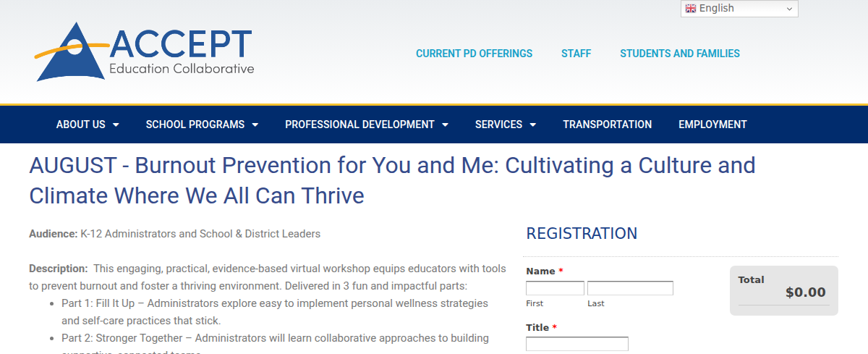This screenshot has width=868, height=354.
Task: Open the Current PD Offerings link
Action: click(x=474, y=54)
